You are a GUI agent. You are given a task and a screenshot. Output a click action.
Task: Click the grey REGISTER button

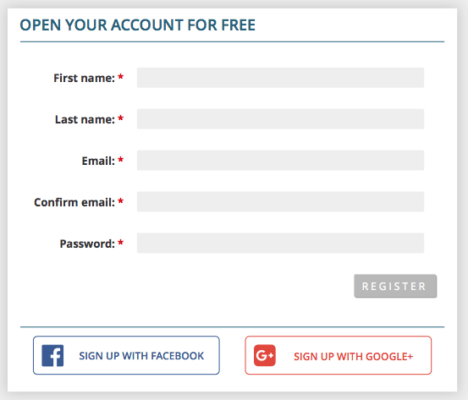(x=395, y=286)
